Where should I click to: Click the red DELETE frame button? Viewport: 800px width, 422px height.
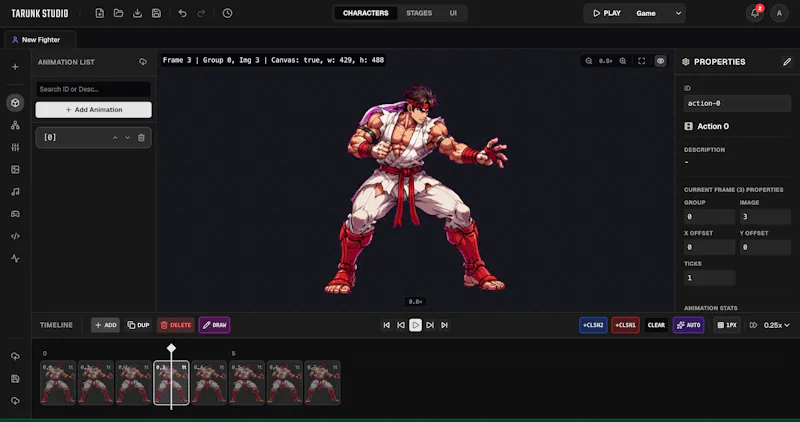(176, 325)
